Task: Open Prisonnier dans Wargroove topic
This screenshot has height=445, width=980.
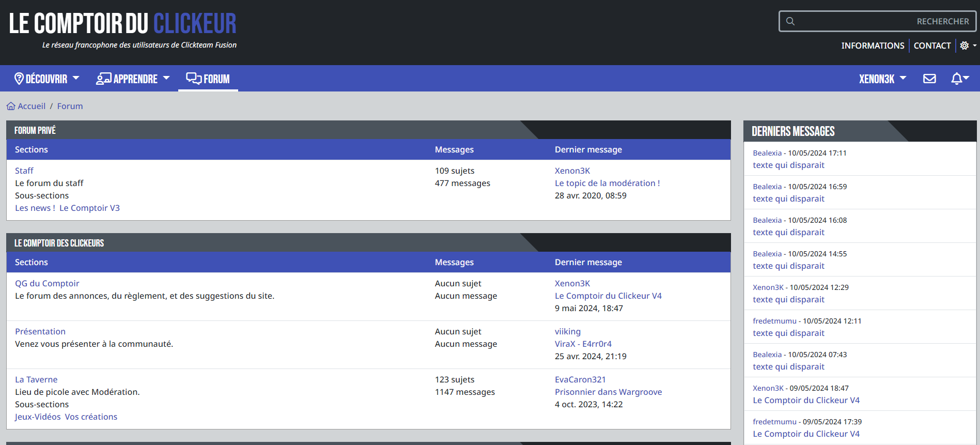Action: point(608,392)
